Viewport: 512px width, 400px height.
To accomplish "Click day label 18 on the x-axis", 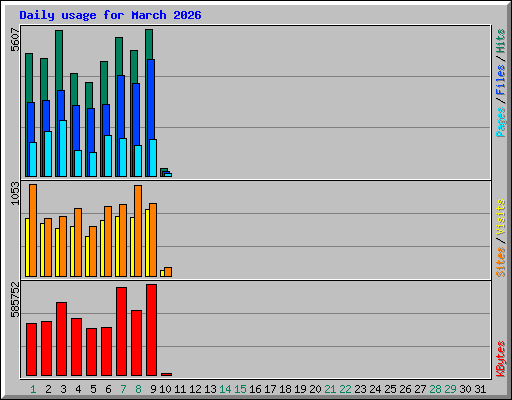I will coord(285,389).
